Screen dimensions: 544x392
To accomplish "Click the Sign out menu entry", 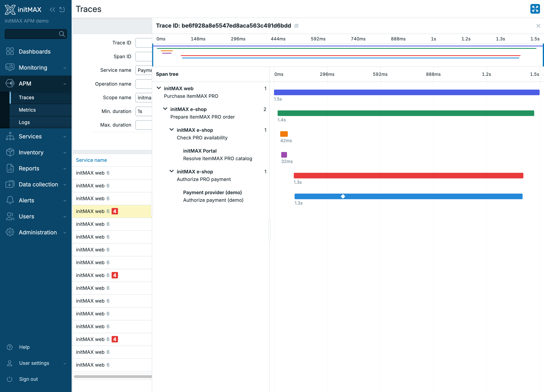I will [x=36, y=379].
